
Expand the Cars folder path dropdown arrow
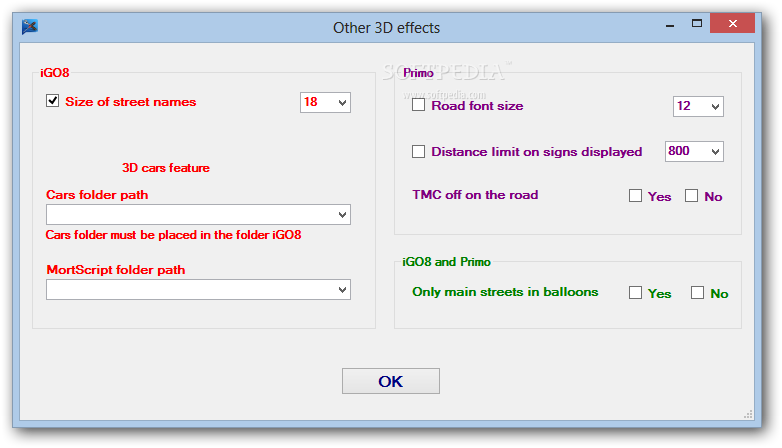tap(342, 215)
